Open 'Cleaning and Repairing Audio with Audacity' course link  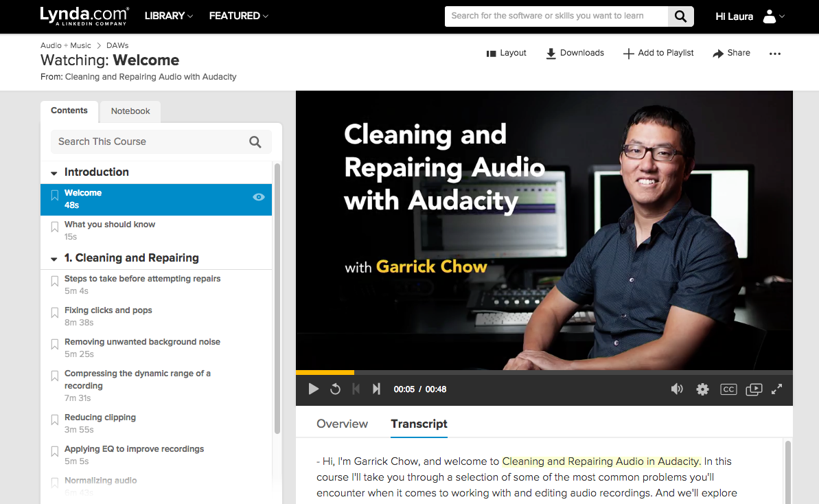(x=150, y=78)
